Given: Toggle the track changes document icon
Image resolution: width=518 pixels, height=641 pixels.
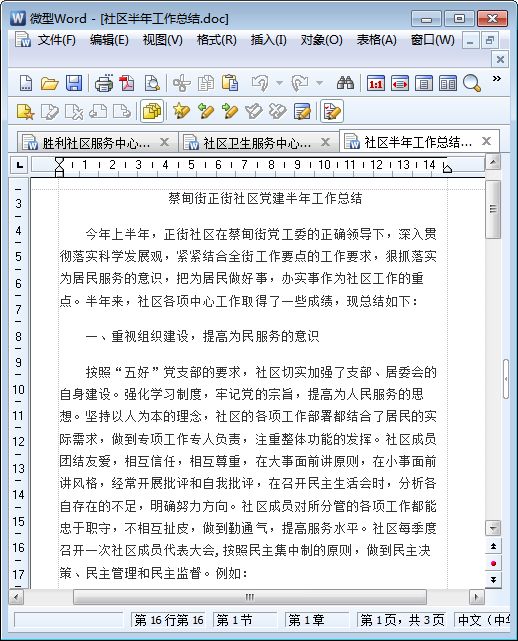Looking at the screenshot, I should pyautogui.click(x=332, y=111).
